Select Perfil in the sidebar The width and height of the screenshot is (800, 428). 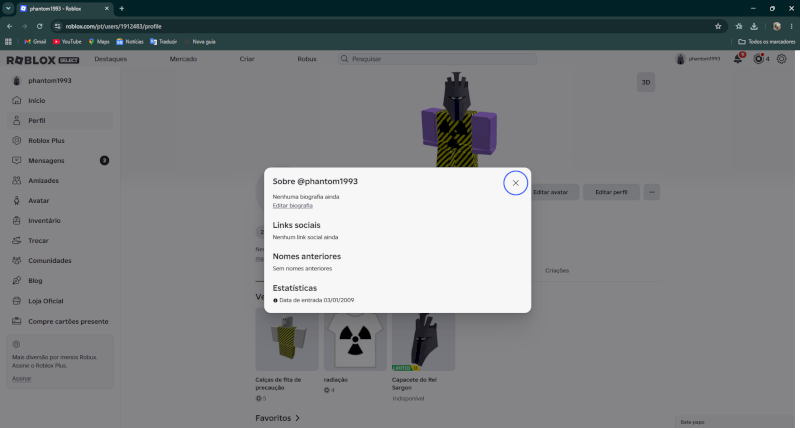pyautogui.click(x=60, y=120)
